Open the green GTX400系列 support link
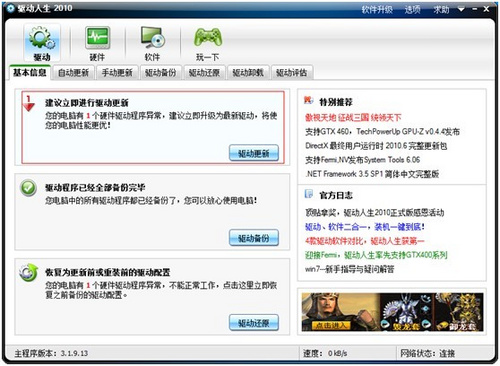500x366 pixels. (x=376, y=255)
